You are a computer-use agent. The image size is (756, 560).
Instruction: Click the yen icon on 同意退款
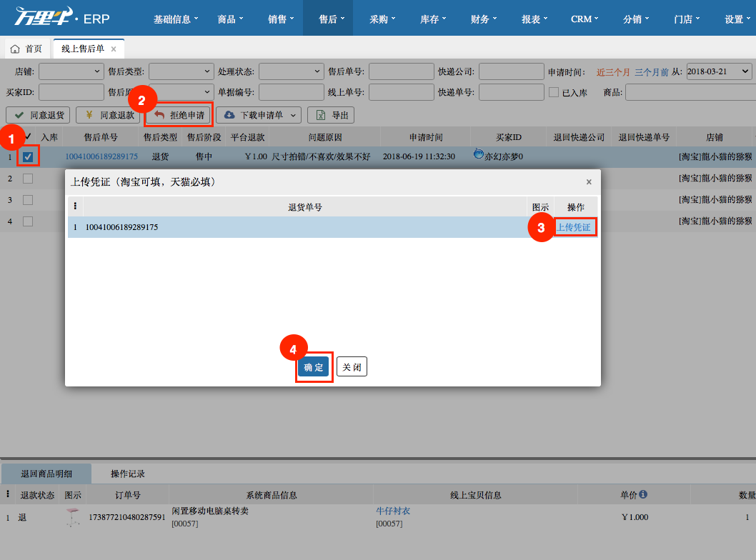(x=89, y=115)
